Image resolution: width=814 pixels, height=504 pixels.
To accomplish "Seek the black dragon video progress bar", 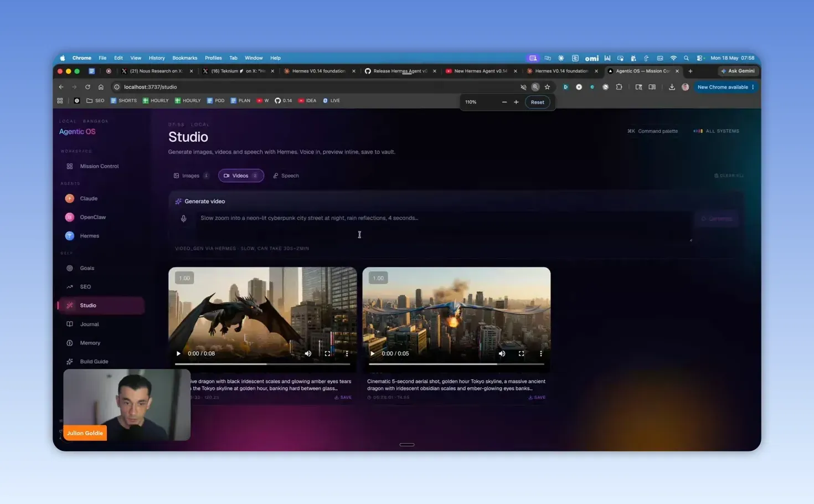I will (262, 364).
